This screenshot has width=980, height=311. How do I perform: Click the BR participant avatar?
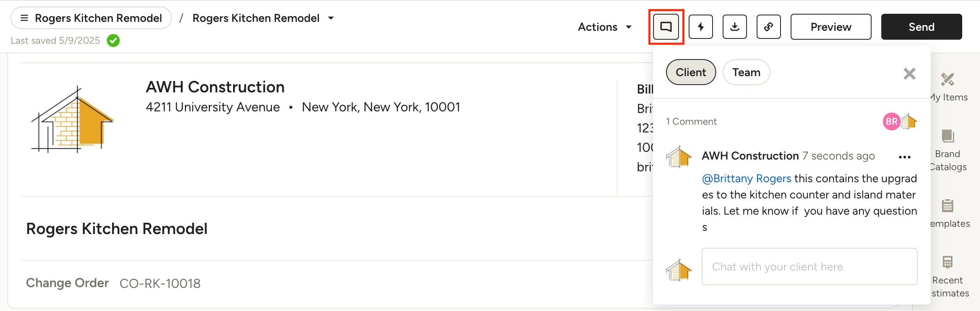click(x=891, y=121)
